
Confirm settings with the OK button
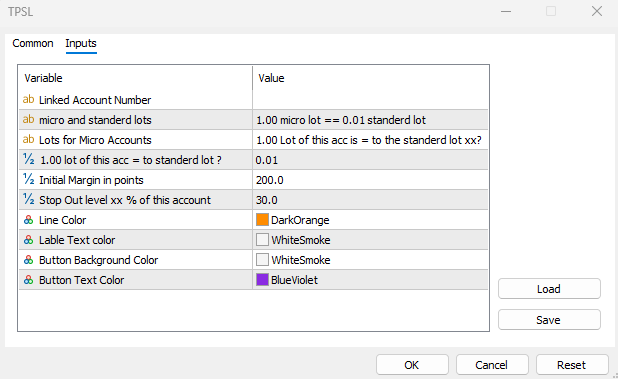click(x=412, y=365)
